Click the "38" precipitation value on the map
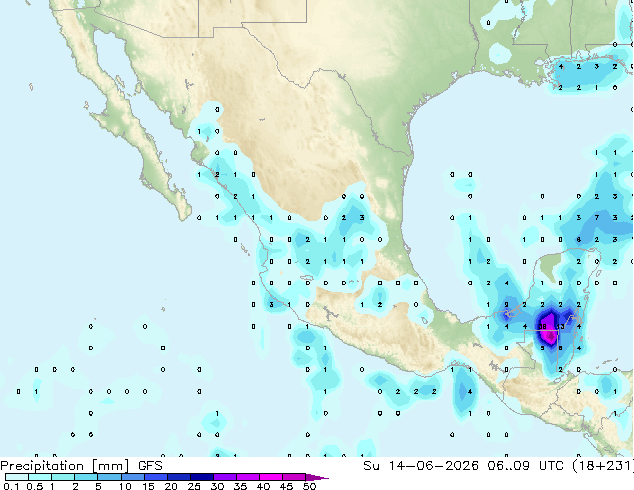Screen dimensions: 634x490 pyautogui.click(x=543, y=326)
